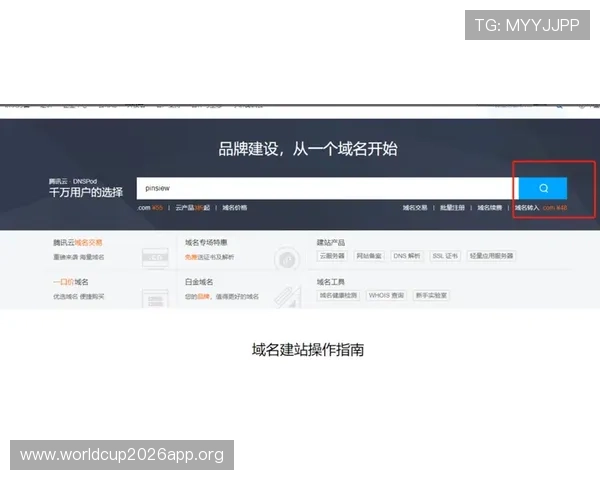Screen dimensions: 600x480
Task: Open the WHOIS 查询 tool
Action: 386,296
